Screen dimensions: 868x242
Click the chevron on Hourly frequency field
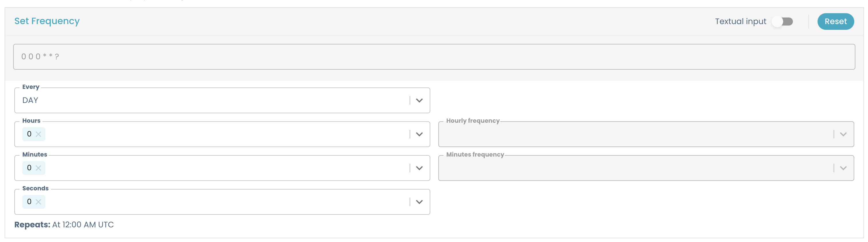pyautogui.click(x=843, y=134)
